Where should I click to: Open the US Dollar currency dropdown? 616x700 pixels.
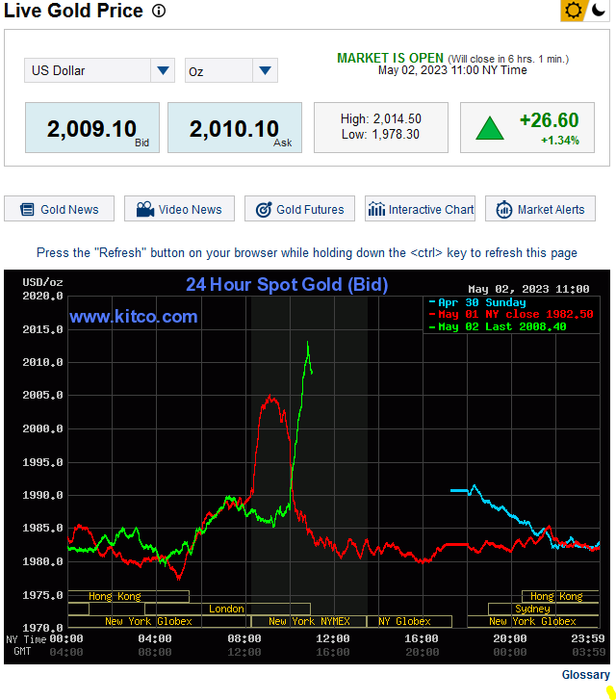pyautogui.click(x=99, y=70)
